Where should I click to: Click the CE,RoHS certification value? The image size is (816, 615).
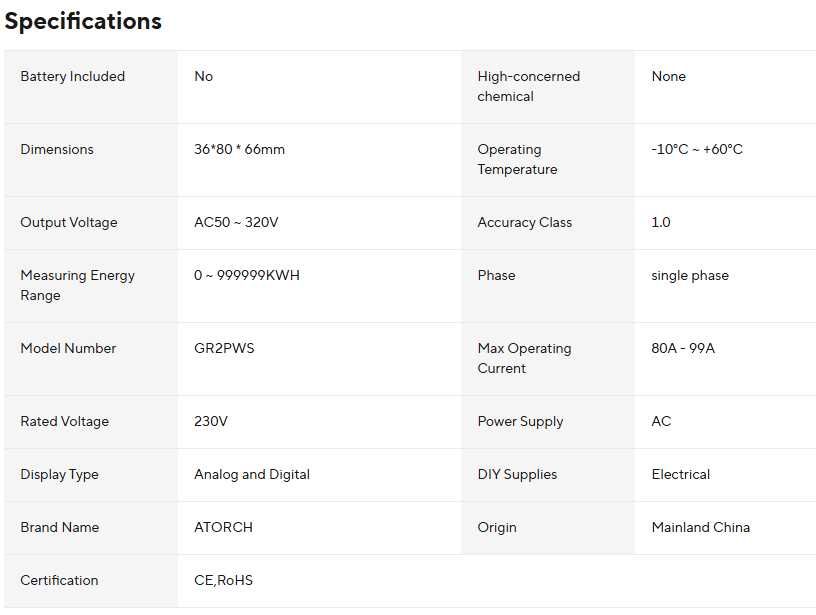pos(223,580)
